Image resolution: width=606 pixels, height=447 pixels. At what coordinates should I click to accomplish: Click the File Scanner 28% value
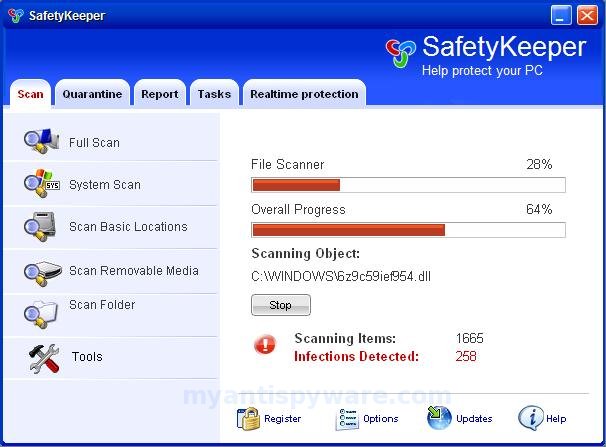(x=539, y=164)
